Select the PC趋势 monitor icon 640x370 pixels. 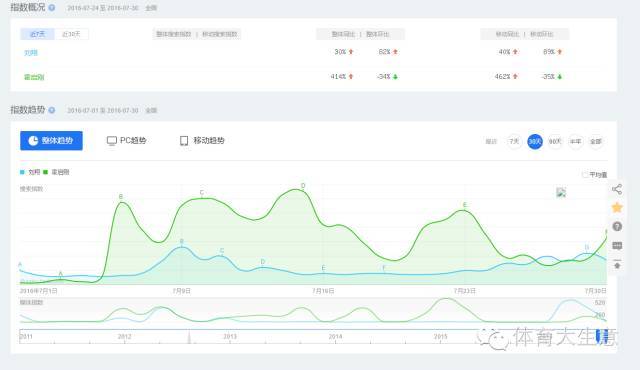click(x=111, y=141)
